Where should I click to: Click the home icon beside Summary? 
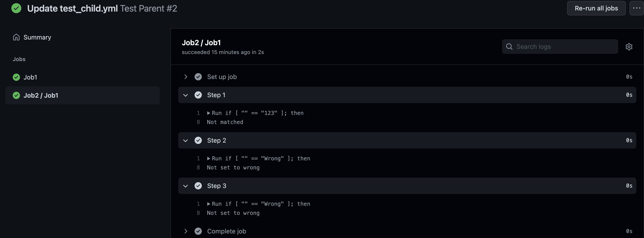coord(16,37)
